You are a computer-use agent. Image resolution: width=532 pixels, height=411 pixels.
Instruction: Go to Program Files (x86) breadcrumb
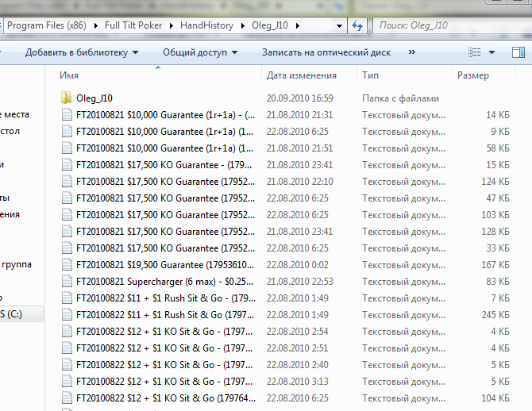(47, 25)
